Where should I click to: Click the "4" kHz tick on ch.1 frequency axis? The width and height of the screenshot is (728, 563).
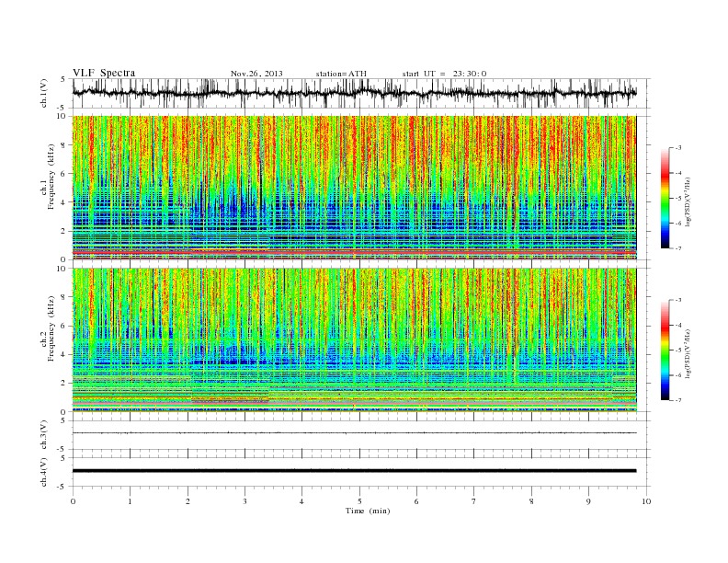coord(63,202)
